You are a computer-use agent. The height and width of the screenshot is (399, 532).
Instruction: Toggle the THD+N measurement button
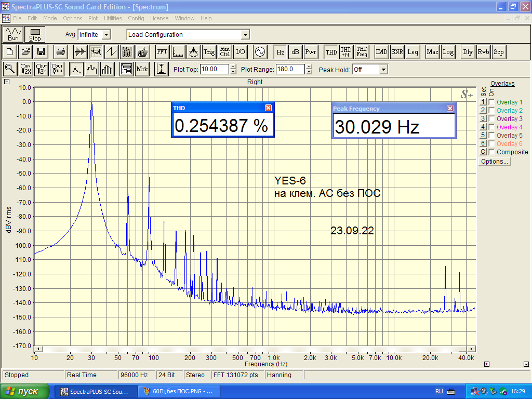point(346,52)
